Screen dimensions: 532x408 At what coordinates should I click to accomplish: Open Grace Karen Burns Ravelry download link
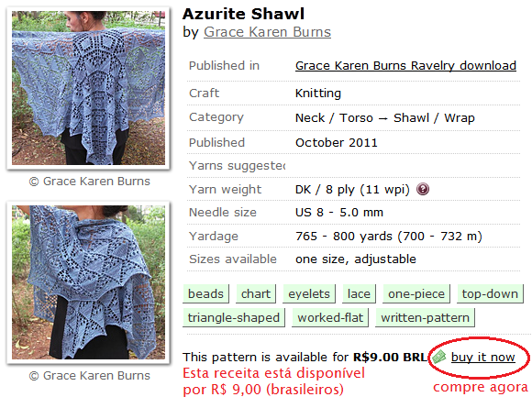coord(405,65)
